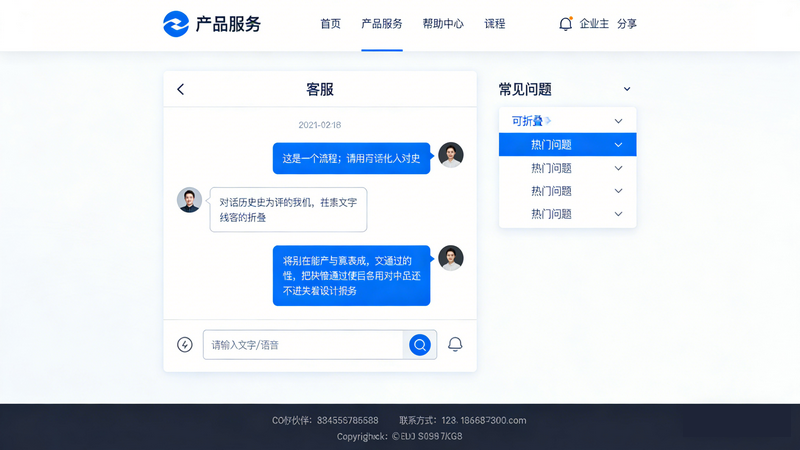
Task: Click the footer 联系方式 email address
Action: (483, 420)
